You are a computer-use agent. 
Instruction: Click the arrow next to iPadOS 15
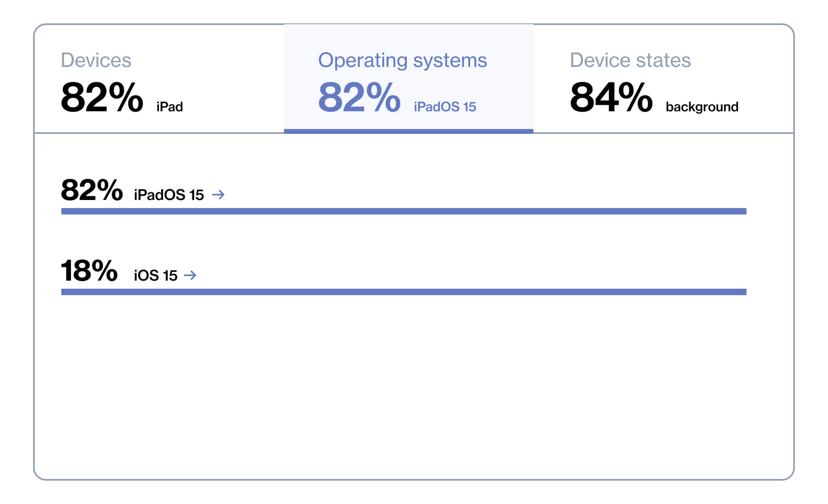coord(218,195)
